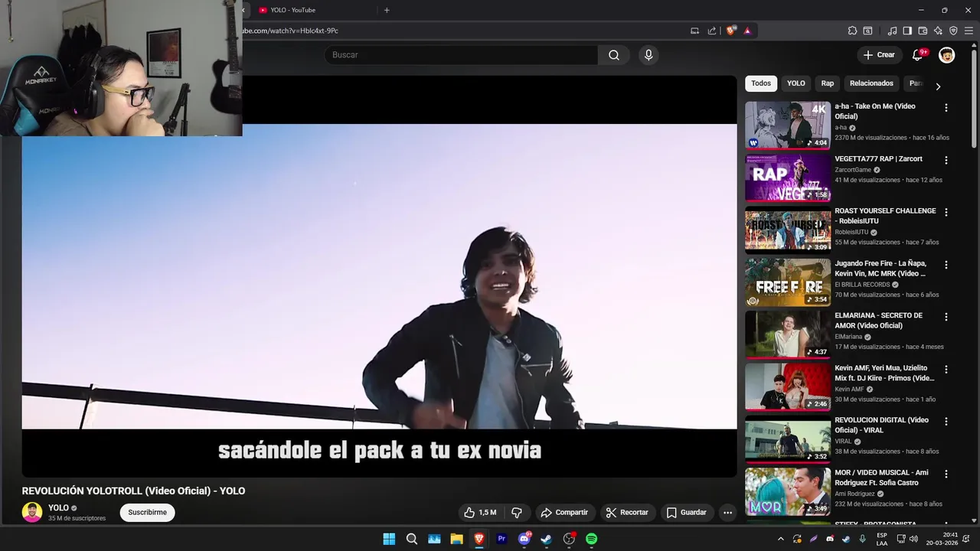
Task: Open the Windows Start menu
Action: 389,539
